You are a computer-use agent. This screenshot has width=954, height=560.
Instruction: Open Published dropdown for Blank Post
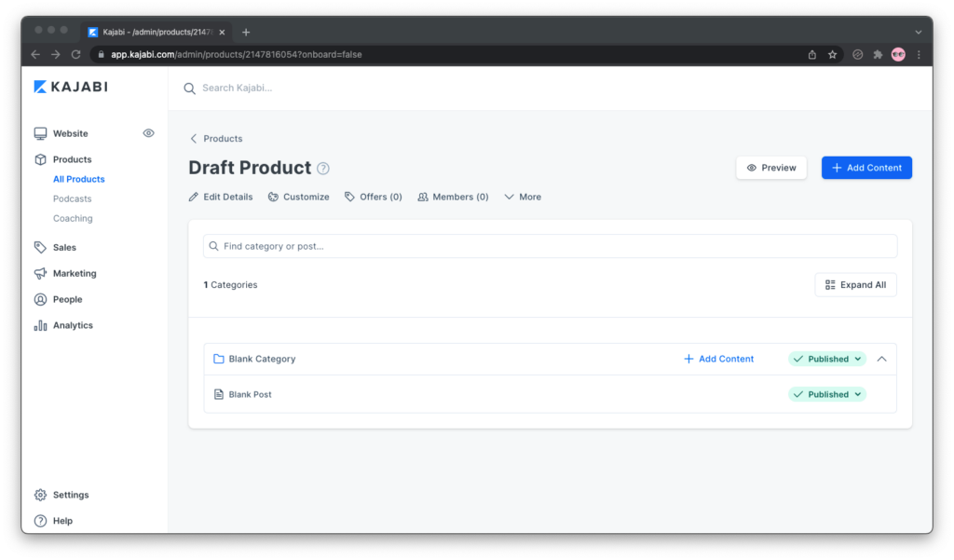click(827, 394)
